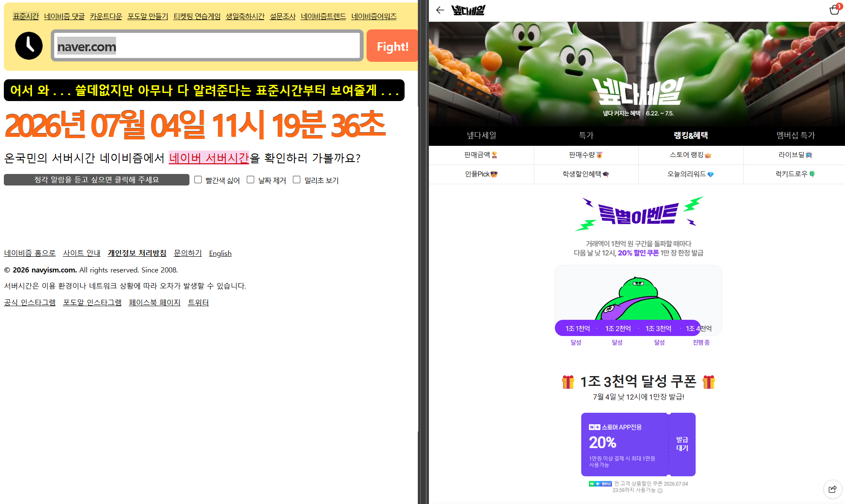Open 생일축하시간 link
Viewport: 845px width, 504px height.
coord(245,16)
